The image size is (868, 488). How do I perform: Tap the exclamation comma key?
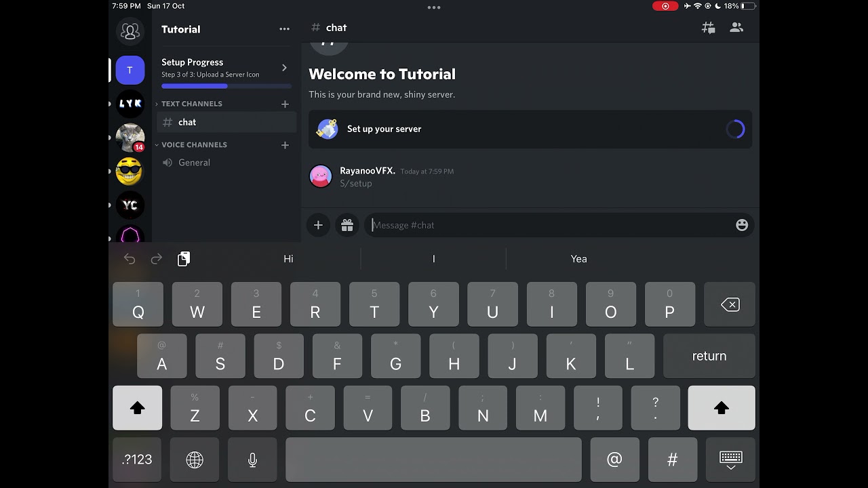coord(597,408)
